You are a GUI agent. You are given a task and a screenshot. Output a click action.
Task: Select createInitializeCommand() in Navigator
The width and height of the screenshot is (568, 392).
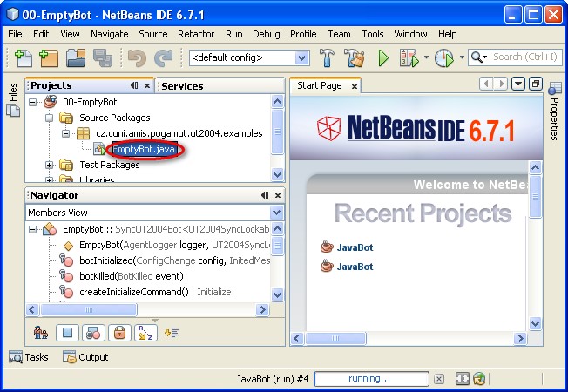click(x=155, y=292)
